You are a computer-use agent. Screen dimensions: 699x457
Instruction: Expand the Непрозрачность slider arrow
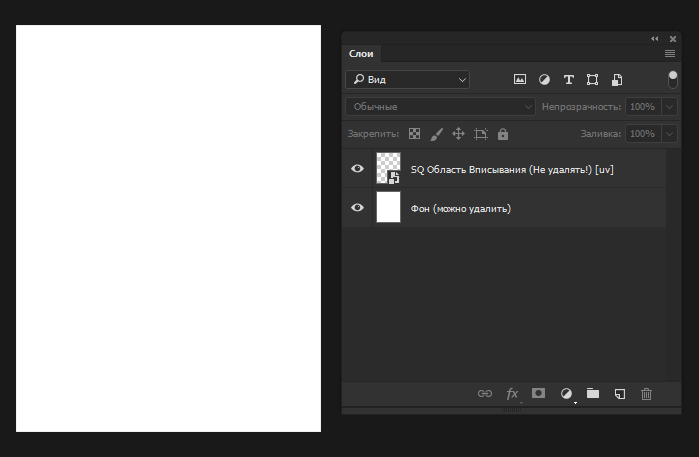[x=669, y=107]
